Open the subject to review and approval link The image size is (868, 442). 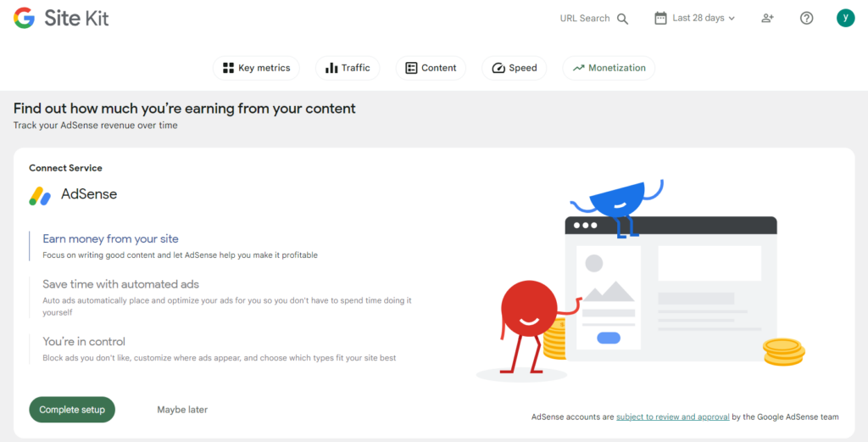(672, 417)
